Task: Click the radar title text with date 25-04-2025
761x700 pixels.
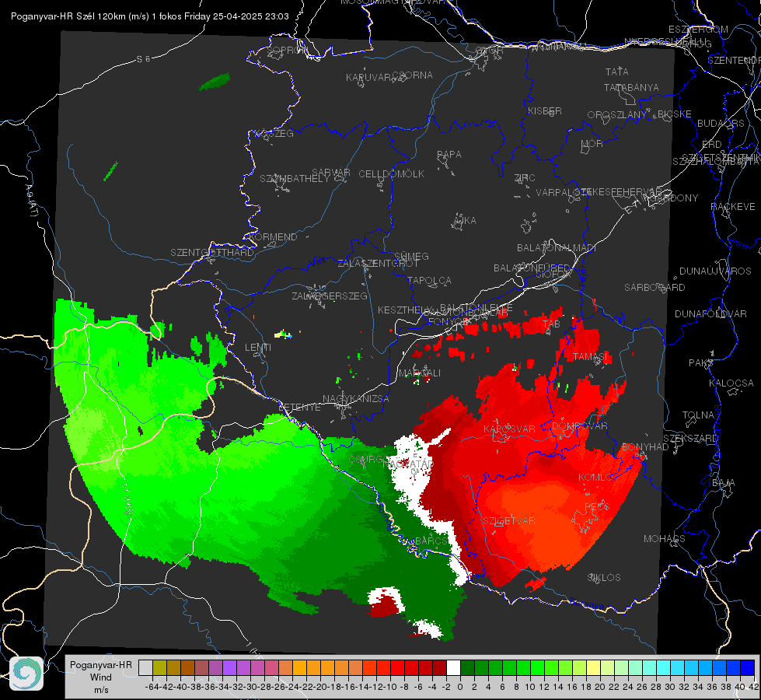Action: (x=149, y=16)
